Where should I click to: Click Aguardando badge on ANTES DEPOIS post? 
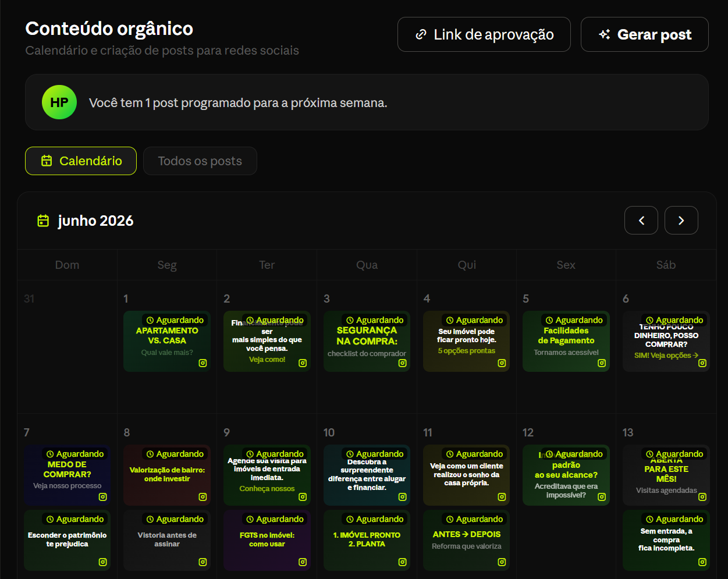coord(474,519)
